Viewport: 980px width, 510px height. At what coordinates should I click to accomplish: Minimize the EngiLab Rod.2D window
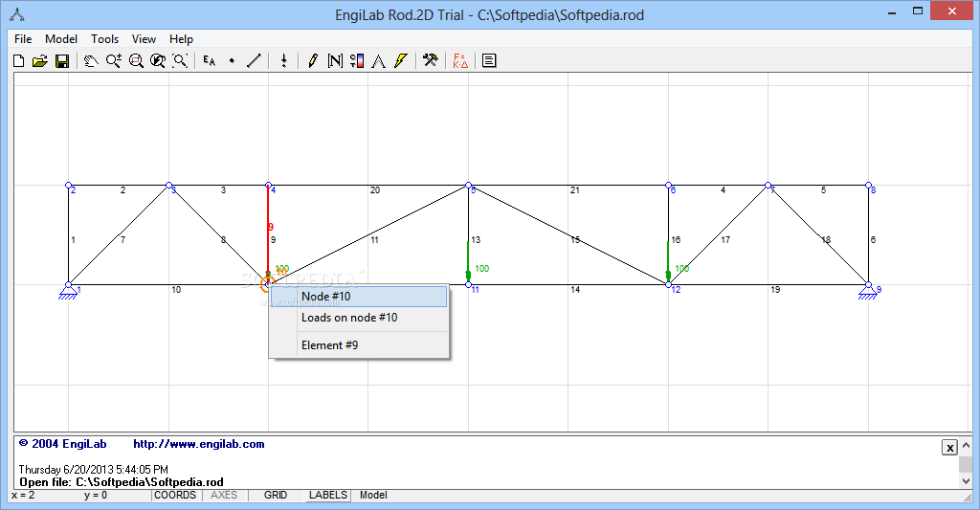[892, 11]
